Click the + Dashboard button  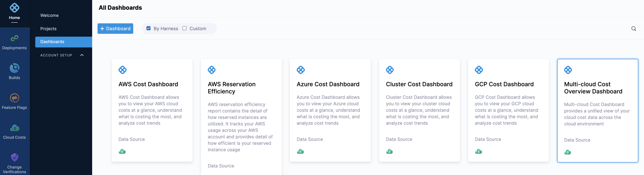point(115,29)
